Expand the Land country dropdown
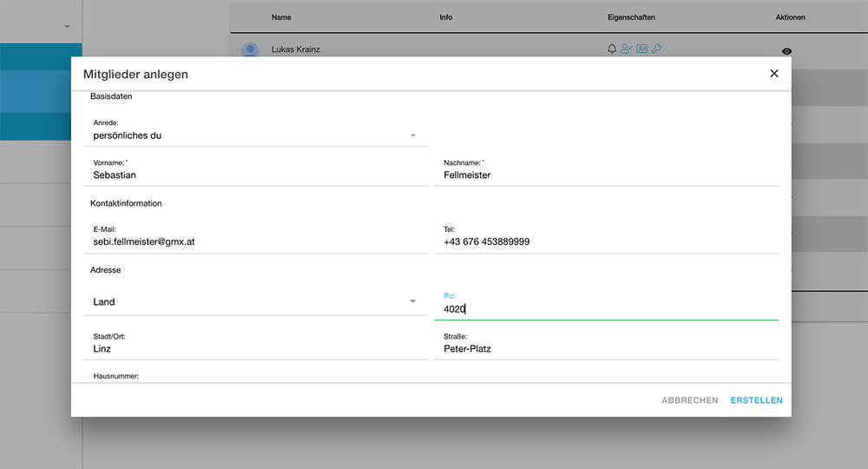 [256, 301]
